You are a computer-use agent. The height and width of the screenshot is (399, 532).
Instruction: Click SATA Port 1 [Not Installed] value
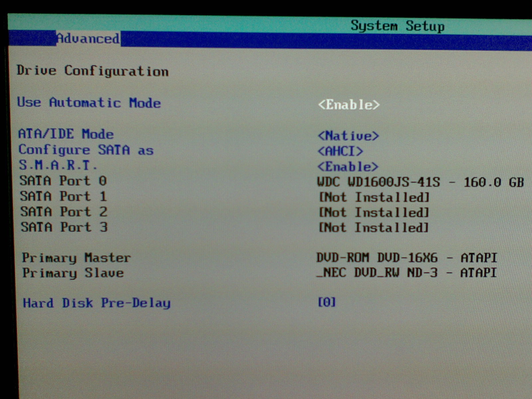point(374,197)
